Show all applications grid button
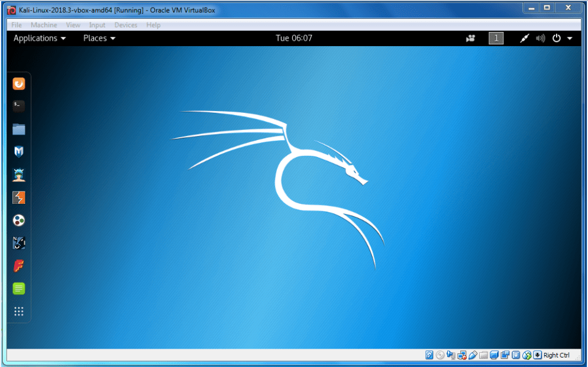Screen dimensions: 588x367 (x=19, y=311)
